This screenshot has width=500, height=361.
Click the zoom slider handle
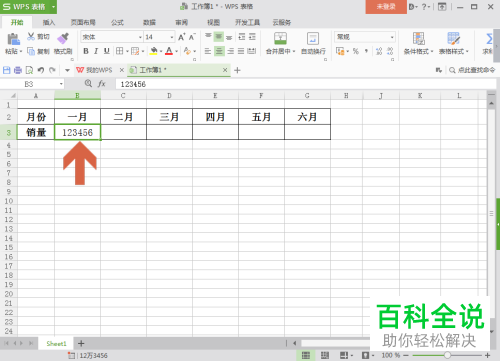pyautogui.click(x=447, y=355)
